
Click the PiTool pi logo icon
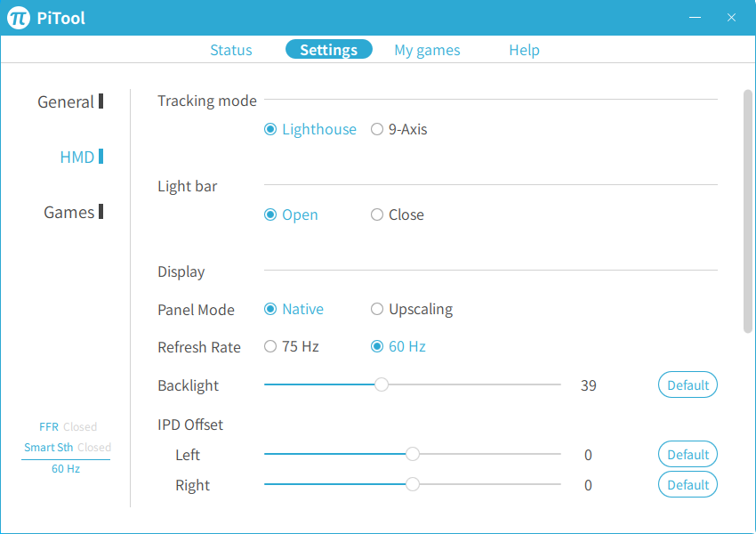click(x=19, y=18)
